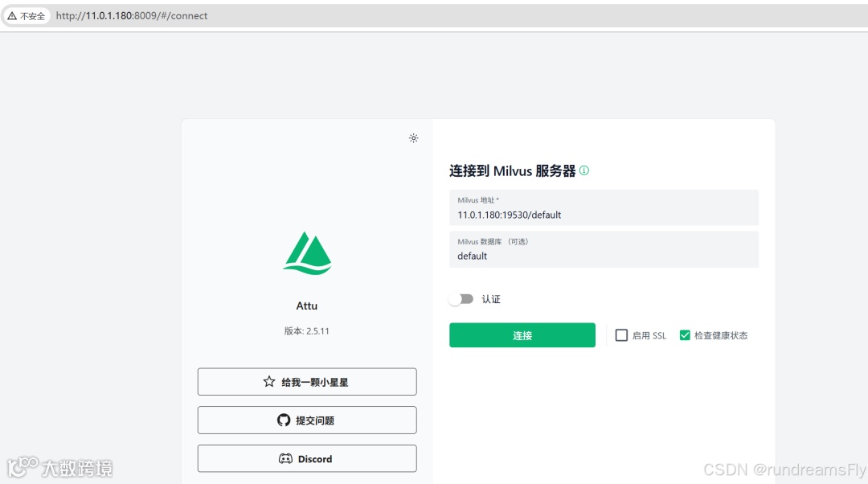The width and height of the screenshot is (868, 484).
Task: Click the version 2.5.11 text
Action: [x=307, y=331]
